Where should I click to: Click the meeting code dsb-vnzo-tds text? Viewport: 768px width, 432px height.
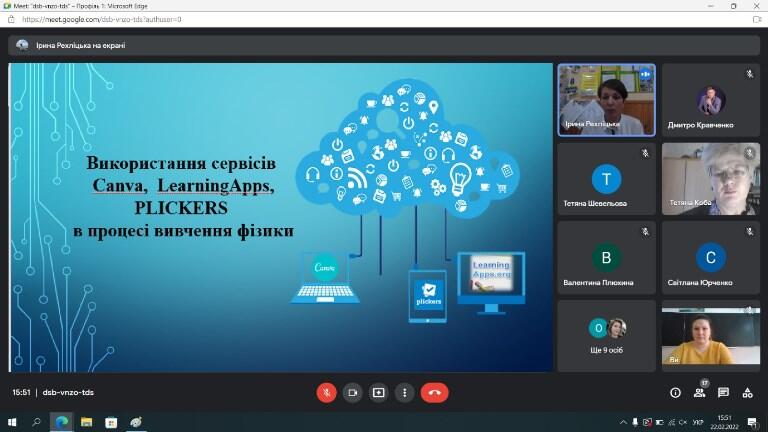point(68,392)
